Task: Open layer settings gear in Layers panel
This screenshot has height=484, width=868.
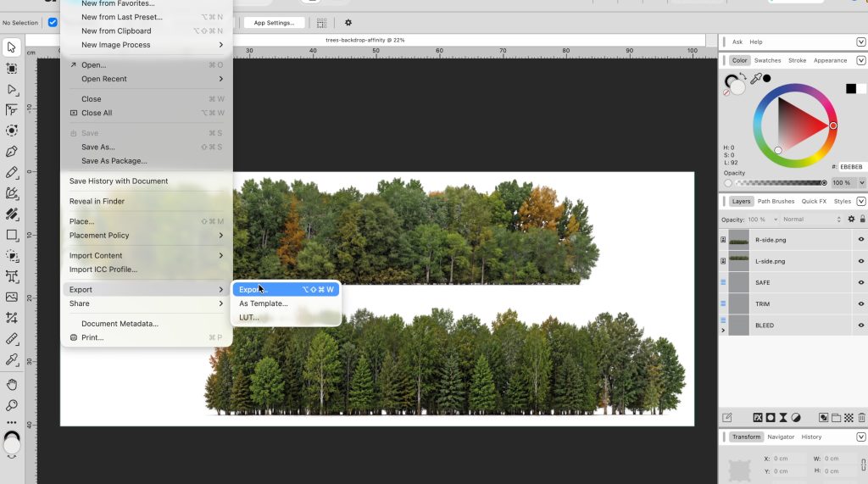Action: [851, 220]
